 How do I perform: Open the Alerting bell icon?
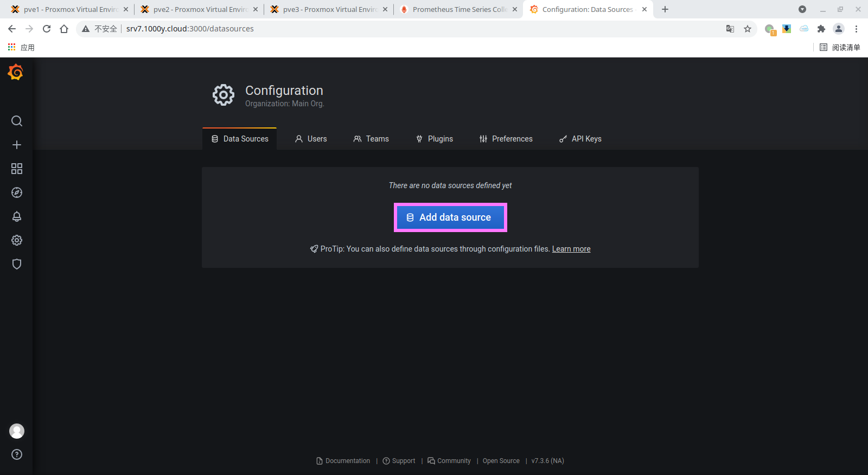coord(17,216)
